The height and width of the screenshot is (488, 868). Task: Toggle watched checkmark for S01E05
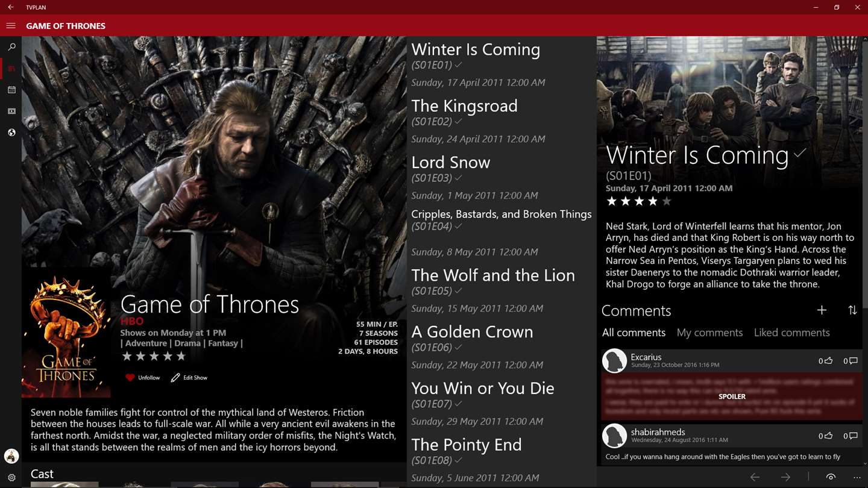click(x=459, y=290)
